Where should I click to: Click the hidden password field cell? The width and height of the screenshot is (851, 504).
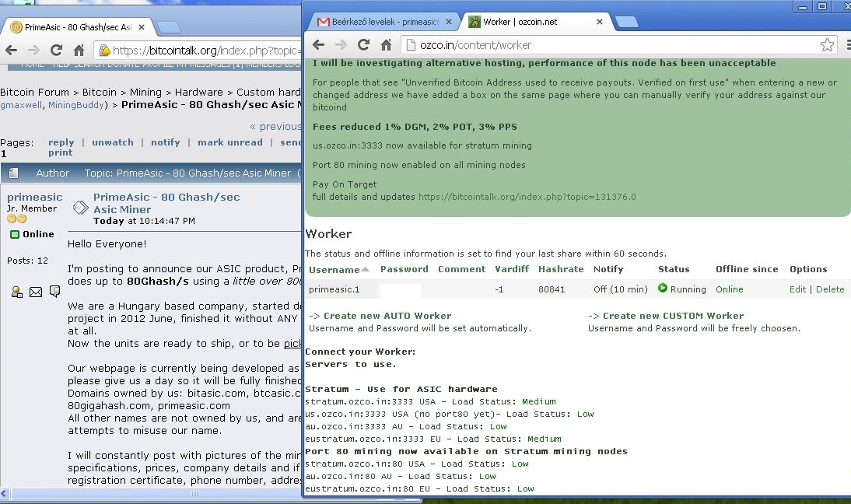tap(401, 291)
